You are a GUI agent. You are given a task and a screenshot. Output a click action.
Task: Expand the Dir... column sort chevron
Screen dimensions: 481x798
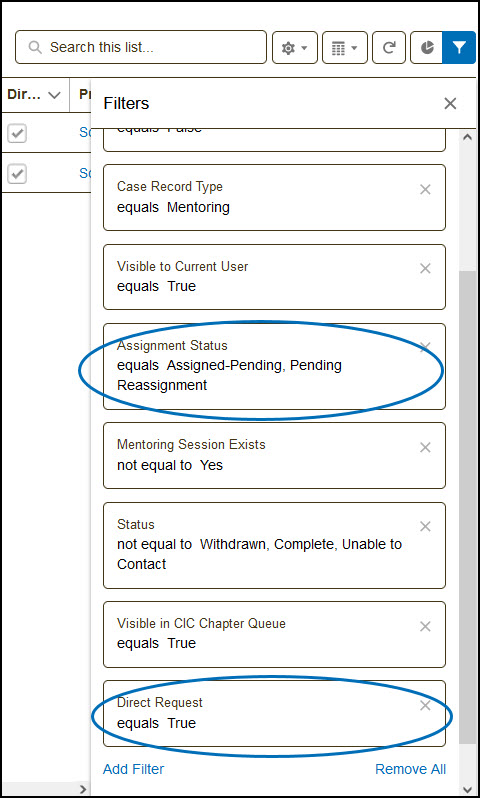(x=54, y=95)
